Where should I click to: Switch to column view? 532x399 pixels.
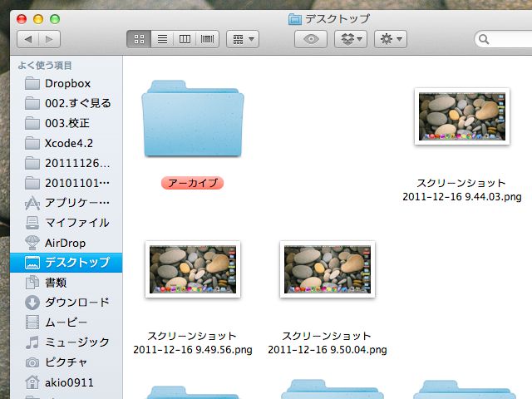185,39
